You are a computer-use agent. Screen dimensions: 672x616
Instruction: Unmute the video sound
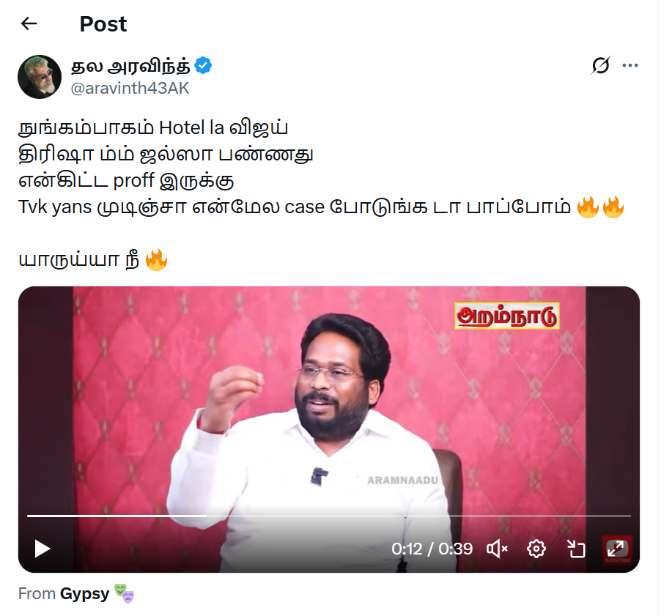[497, 549]
